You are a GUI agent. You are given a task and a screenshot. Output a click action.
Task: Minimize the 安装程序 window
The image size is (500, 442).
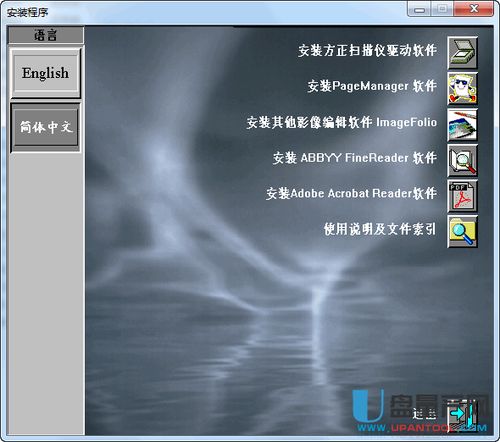click(x=419, y=9)
